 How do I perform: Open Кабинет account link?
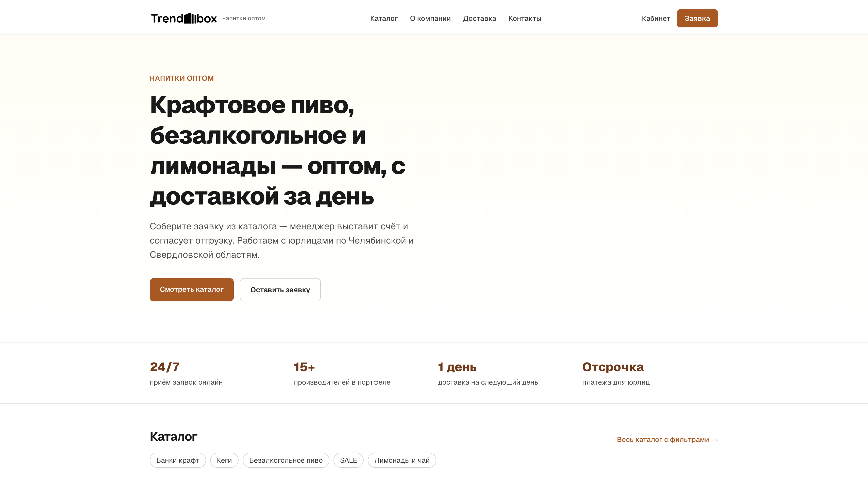coord(656,19)
